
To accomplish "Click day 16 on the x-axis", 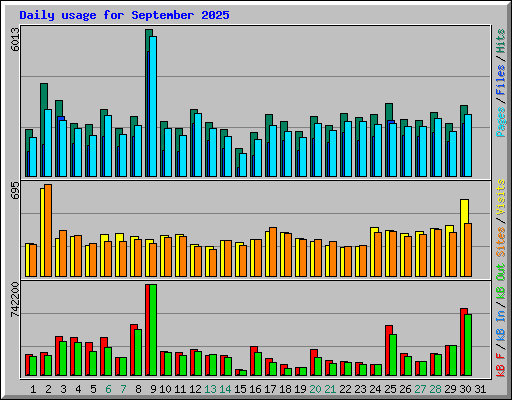I will pos(255,389).
